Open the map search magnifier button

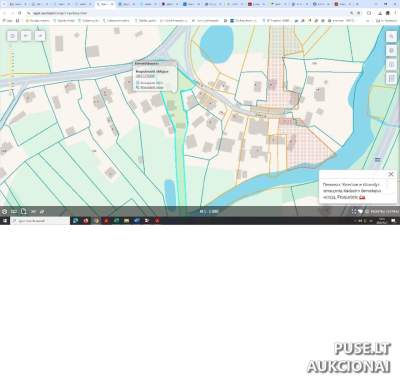point(391,36)
